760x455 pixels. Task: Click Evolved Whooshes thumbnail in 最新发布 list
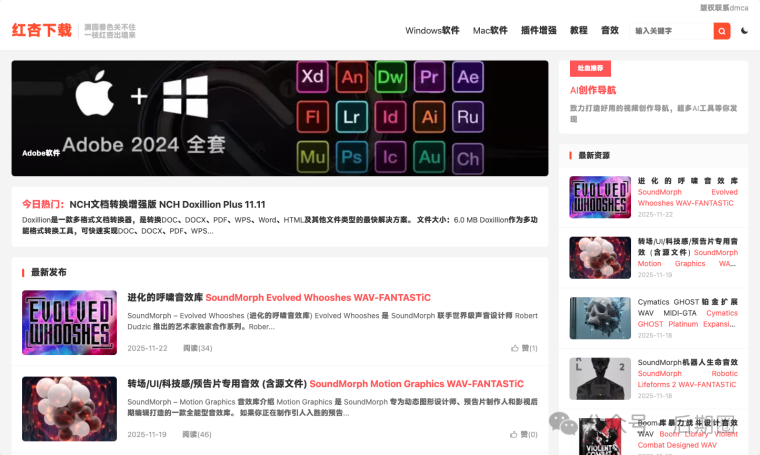coord(69,323)
